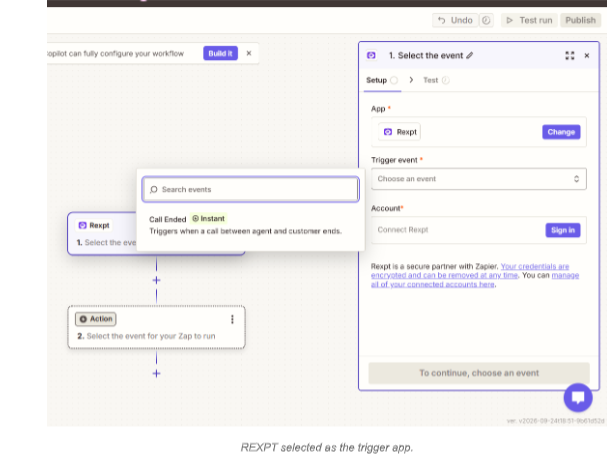Switch to the Setup tab
This screenshot has height=455, width=610.
(382, 80)
